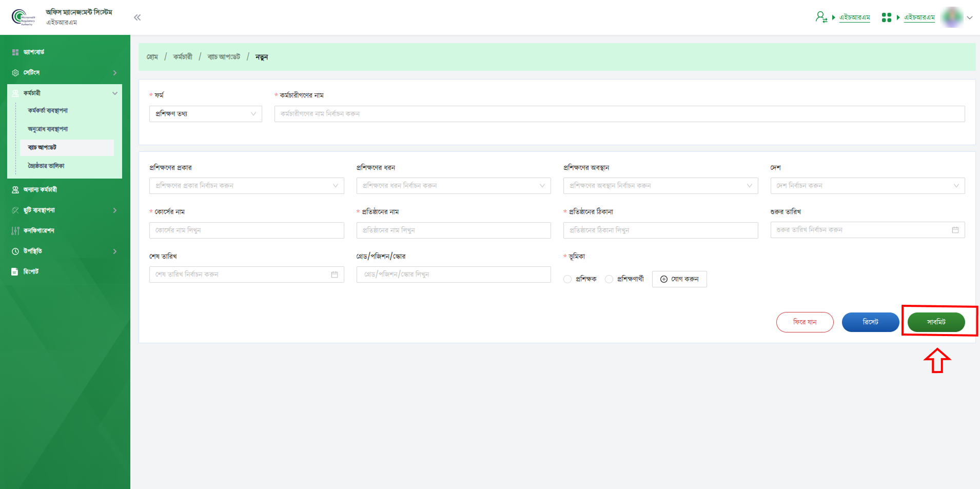This screenshot has width=980, height=489.
Task: Open the প্রশিক্ষণের প্রকার dropdown
Action: click(x=247, y=186)
